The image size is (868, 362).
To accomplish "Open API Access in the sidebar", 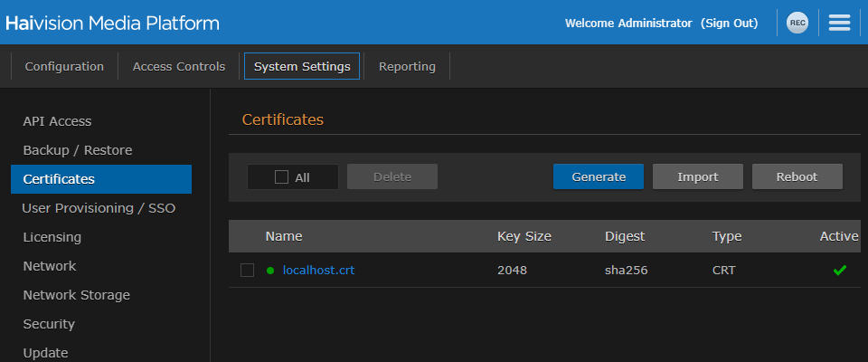I will (x=57, y=121).
